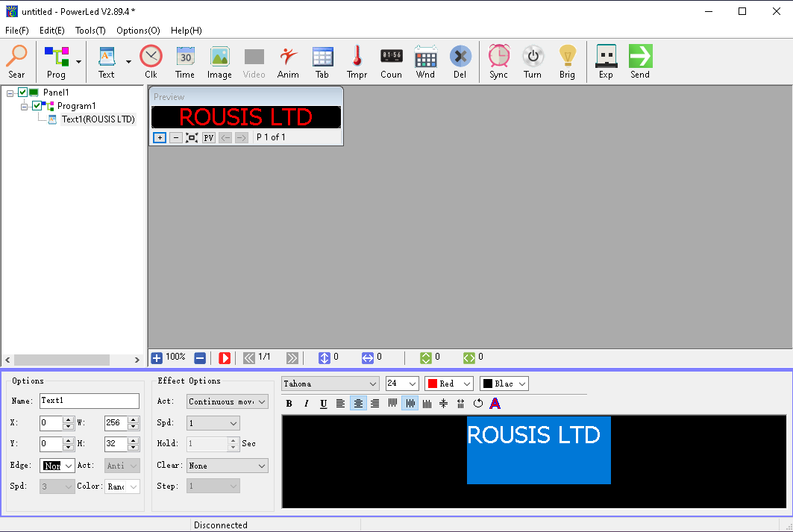Align text center
This screenshot has height=532, width=793.
tap(357, 404)
